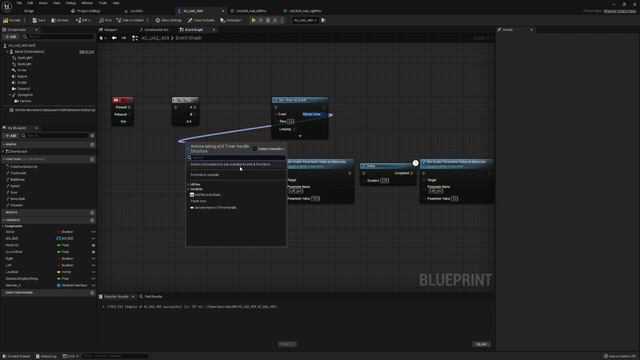This screenshot has height=360, width=640.
Task: Switch to the Viewport tab
Action: tap(109, 30)
